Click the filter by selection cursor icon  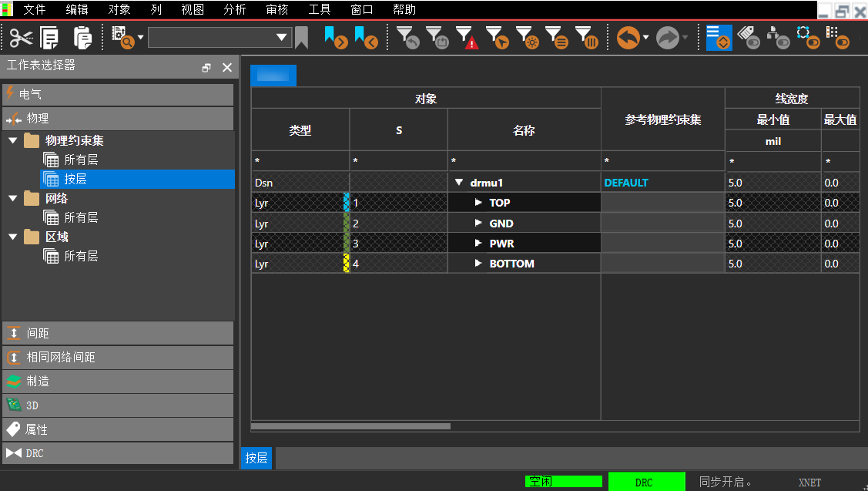tap(497, 38)
